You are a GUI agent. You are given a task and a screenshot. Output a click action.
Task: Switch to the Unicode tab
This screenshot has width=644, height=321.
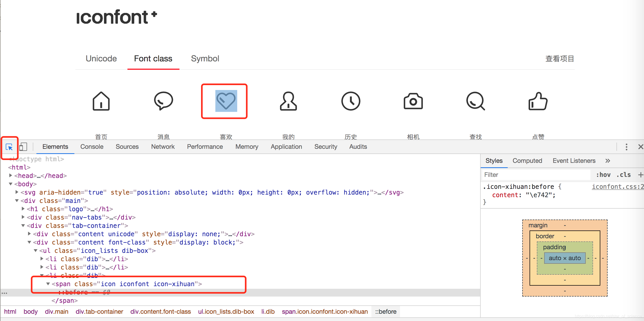(101, 59)
